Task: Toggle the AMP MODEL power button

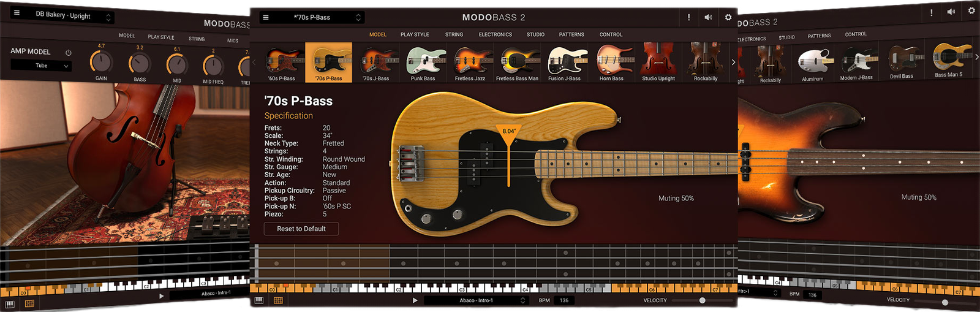Action: 69,53
